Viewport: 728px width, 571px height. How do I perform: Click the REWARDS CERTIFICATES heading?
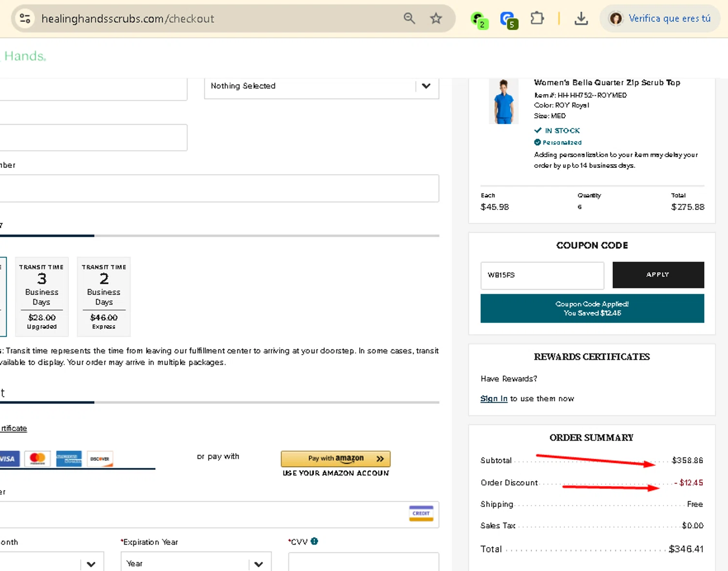pyautogui.click(x=592, y=357)
